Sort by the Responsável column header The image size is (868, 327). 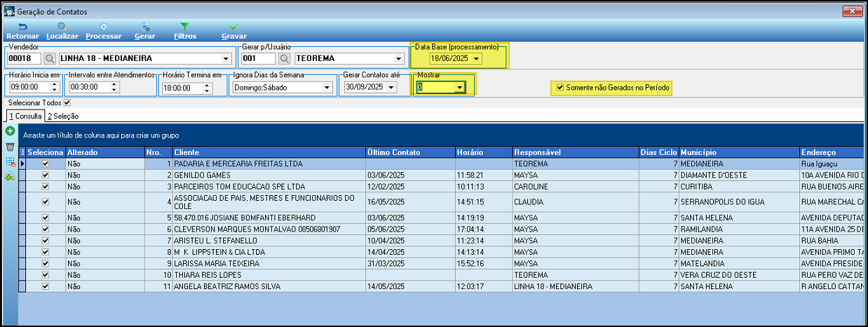pyautogui.click(x=575, y=152)
